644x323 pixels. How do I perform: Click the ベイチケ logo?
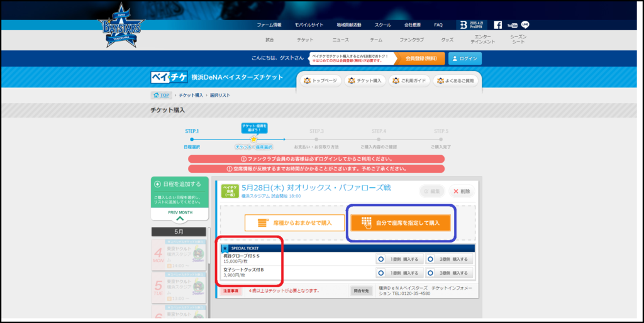169,77
